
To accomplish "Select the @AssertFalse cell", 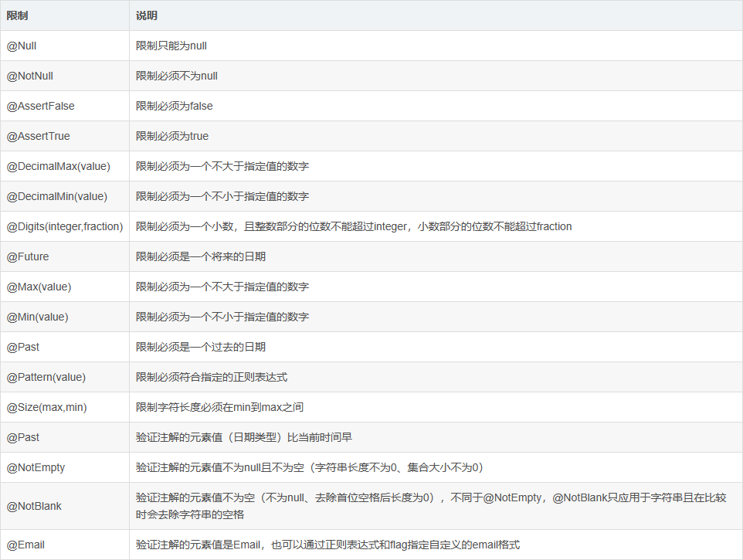I will point(41,106).
